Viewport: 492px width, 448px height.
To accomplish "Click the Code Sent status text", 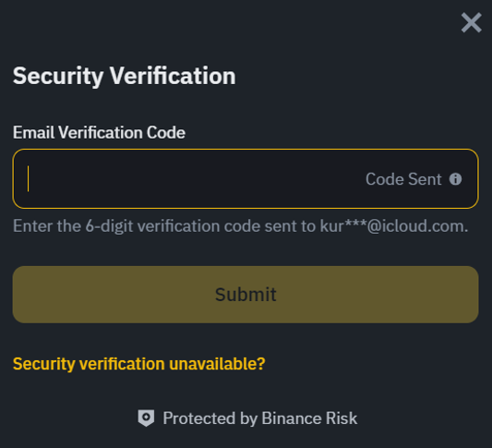I will [403, 179].
